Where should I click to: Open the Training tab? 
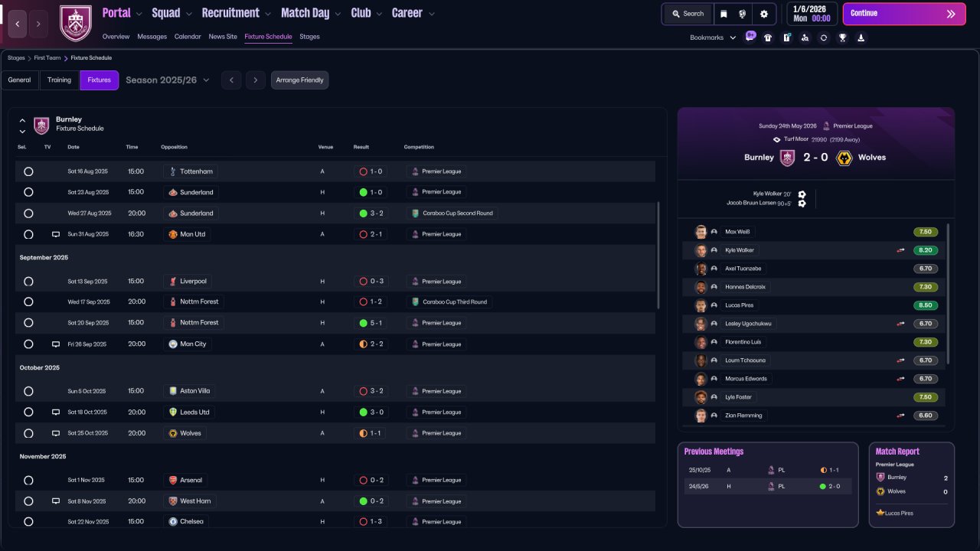(x=59, y=80)
